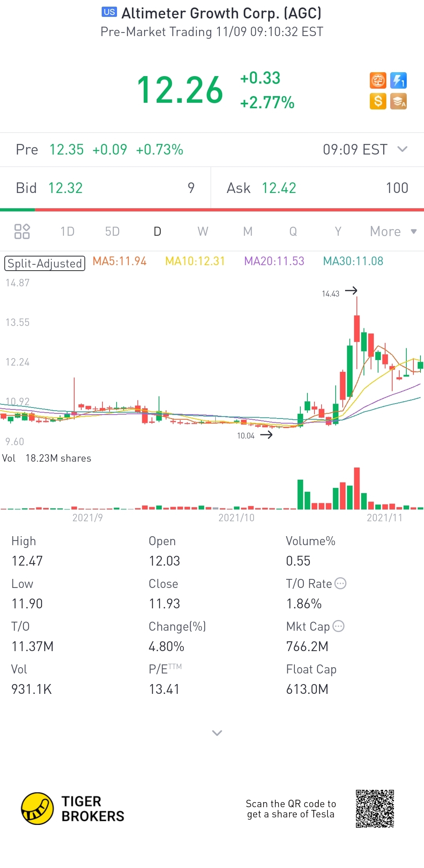
Task: Tap the Ask 12.42 price
Action: (x=279, y=188)
